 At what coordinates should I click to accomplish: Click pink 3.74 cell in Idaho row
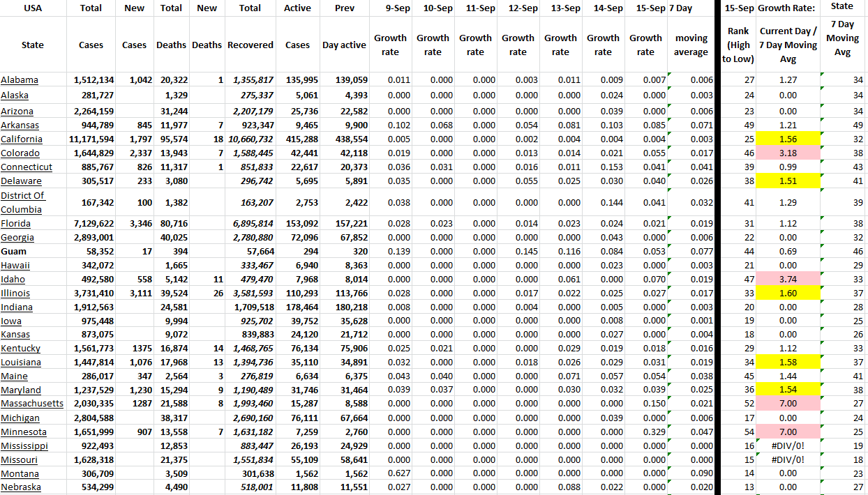point(788,279)
